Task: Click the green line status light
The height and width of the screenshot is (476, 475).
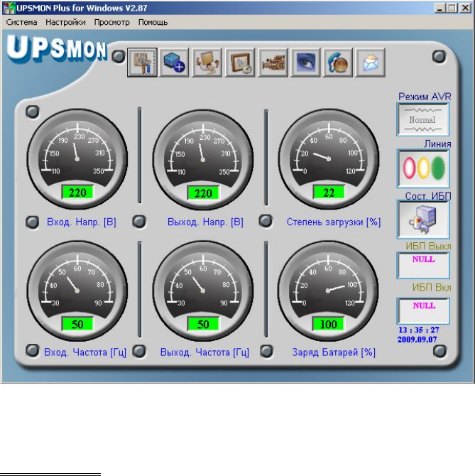Action: click(437, 168)
